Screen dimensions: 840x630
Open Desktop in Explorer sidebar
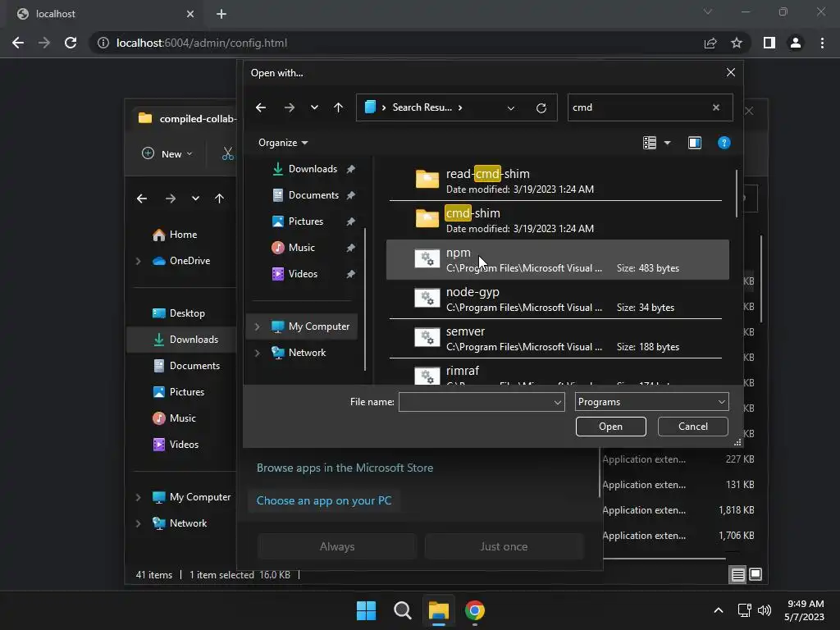179,313
